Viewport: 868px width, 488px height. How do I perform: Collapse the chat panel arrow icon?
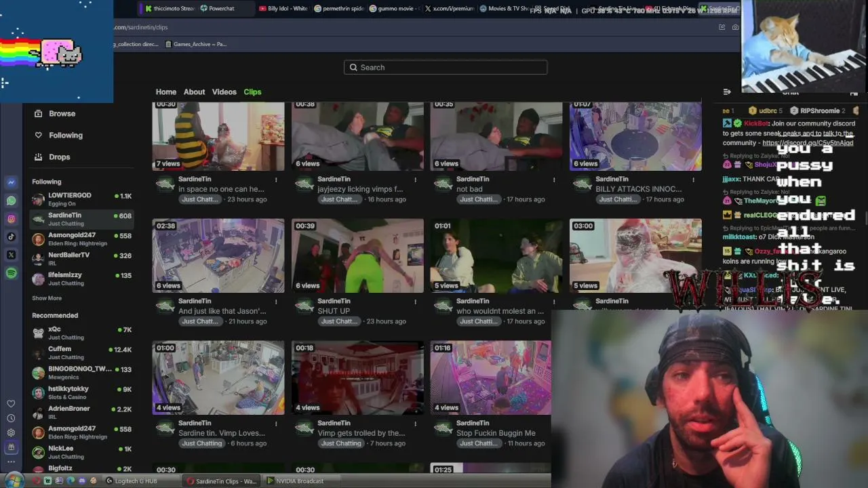727,91
